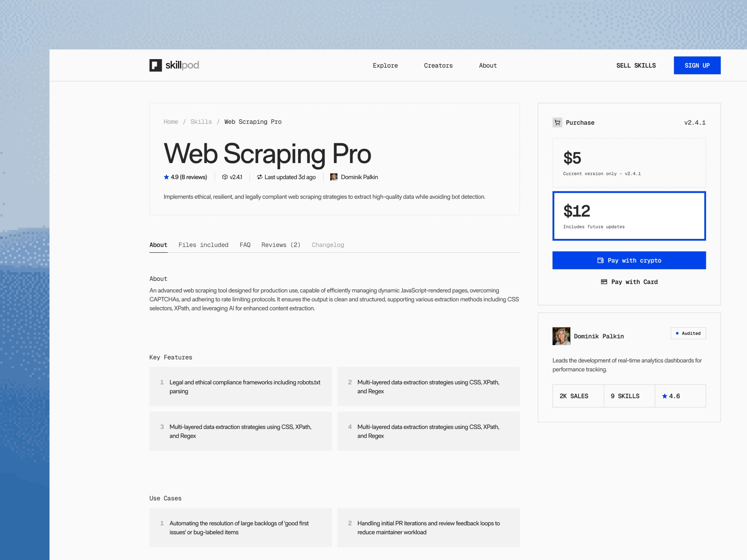747x560 pixels.
Task: Select the $12 future updates option
Action: [x=629, y=216]
